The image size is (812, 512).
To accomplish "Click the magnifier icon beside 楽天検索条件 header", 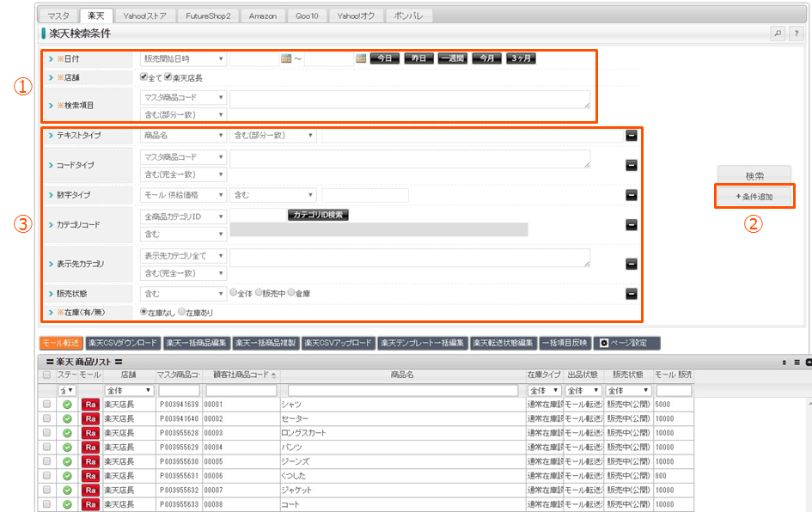I will pos(778,34).
